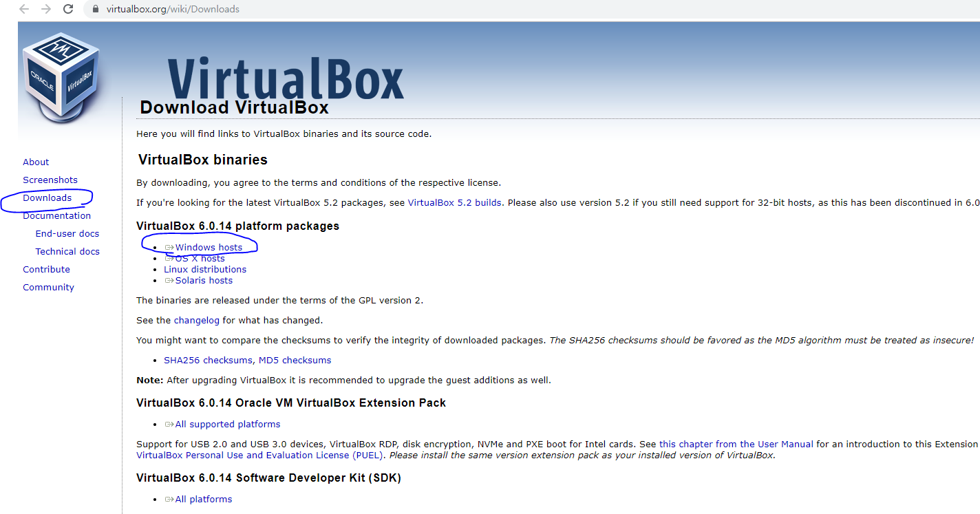Open the SHA256 checksums link
The image size is (980, 514).
(x=209, y=360)
